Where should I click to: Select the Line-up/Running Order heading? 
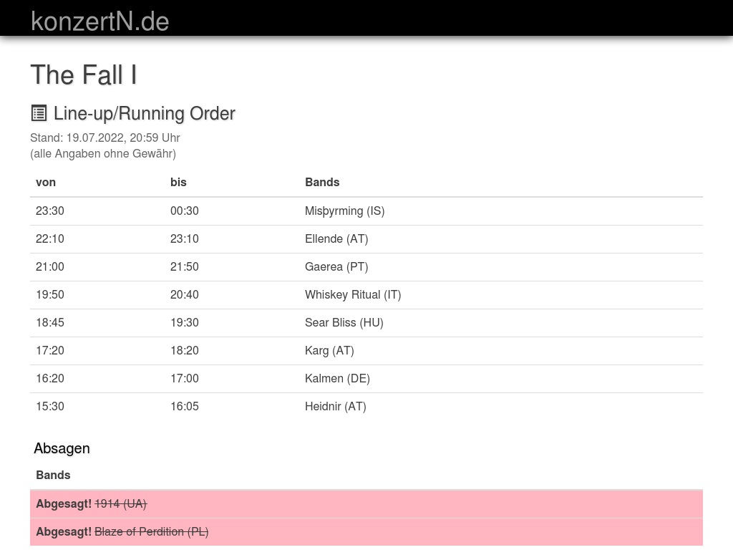[x=144, y=113]
